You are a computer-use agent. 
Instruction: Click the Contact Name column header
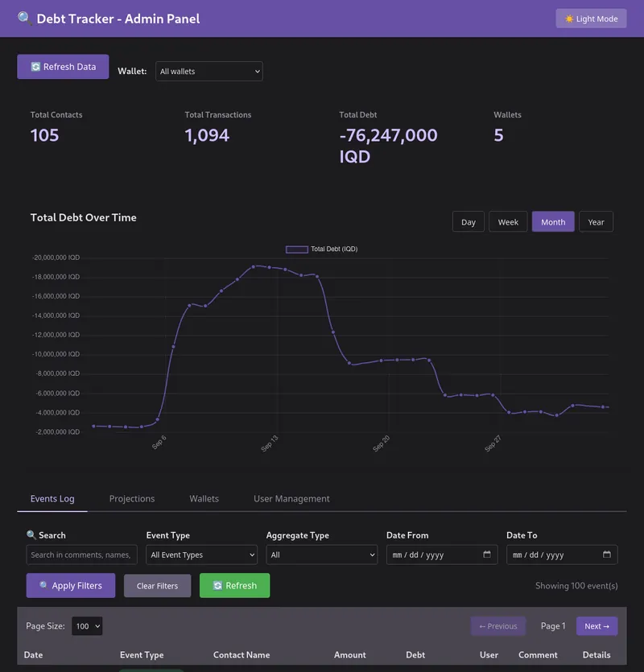242,655
